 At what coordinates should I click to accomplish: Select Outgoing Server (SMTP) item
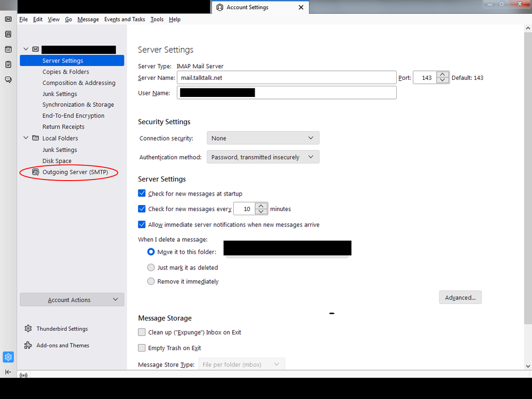tap(75, 172)
